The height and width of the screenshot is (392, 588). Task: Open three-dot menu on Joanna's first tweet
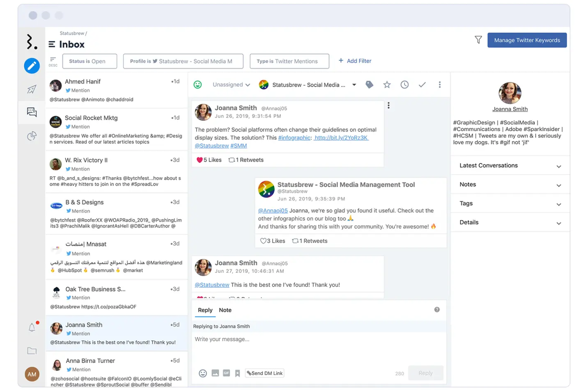click(389, 105)
